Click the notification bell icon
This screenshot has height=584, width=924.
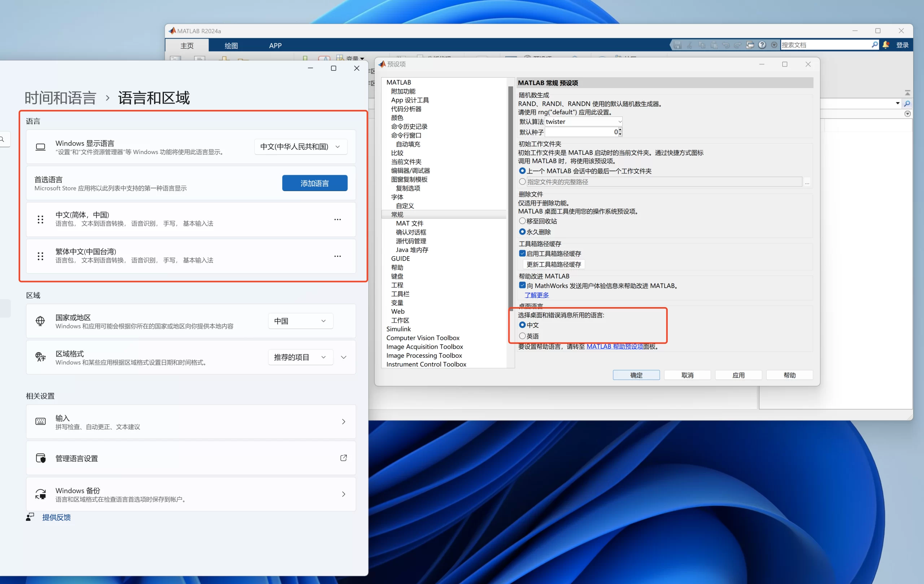[886, 45]
